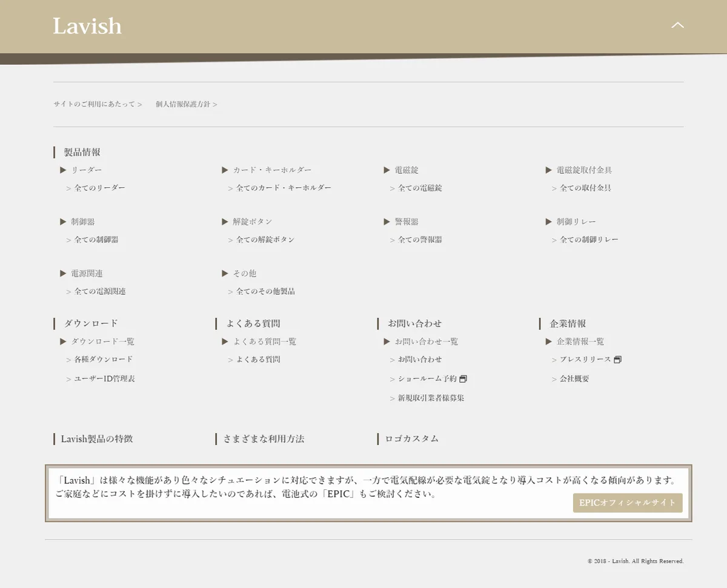
Task: Visit 新規取引業者様募集 page
Action: (431, 398)
